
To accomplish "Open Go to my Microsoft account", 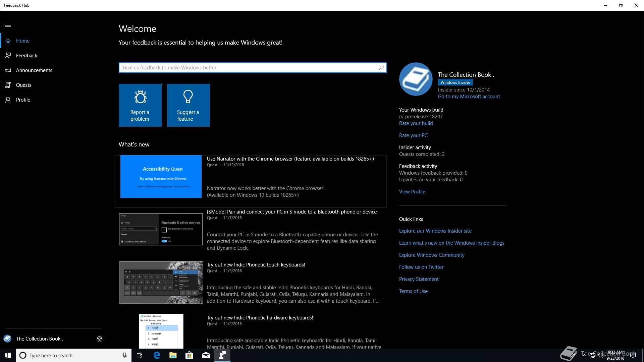I will tap(469, 97).
